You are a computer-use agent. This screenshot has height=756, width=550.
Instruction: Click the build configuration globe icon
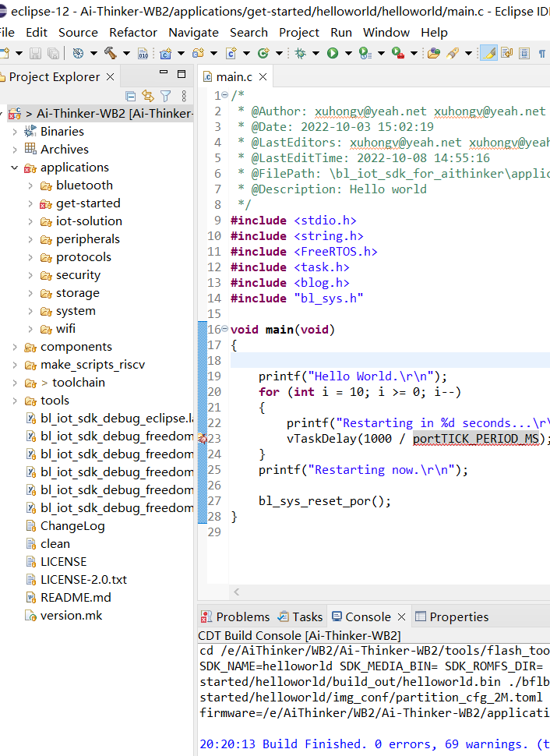[78, 53]
